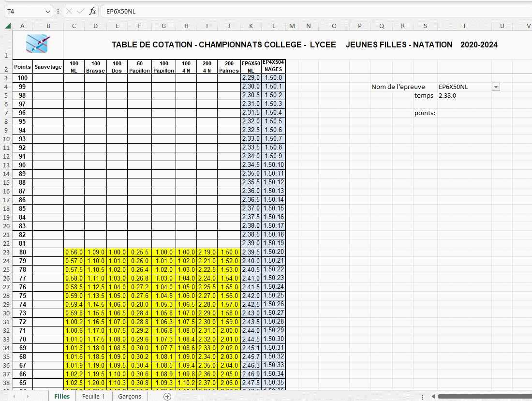Switch to the Filles sheet tab
The width and height of the screenshot is (532, 401).
[x=62, y=396]
